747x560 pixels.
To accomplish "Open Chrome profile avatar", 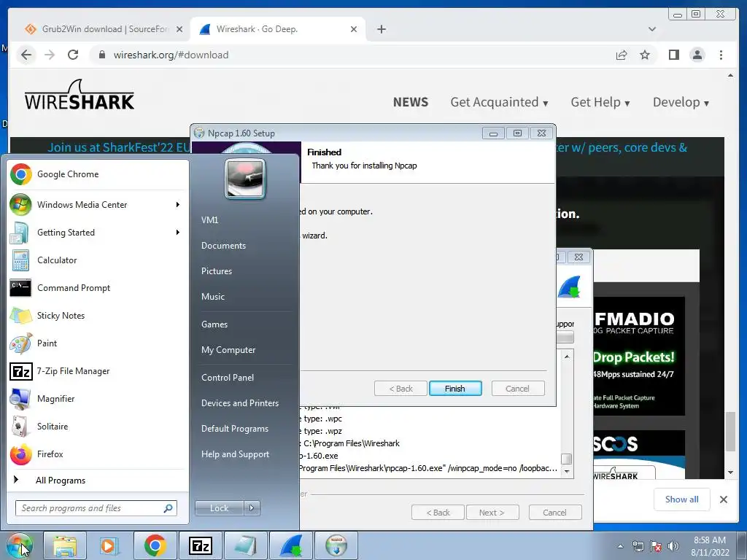I will pos(697,55).
